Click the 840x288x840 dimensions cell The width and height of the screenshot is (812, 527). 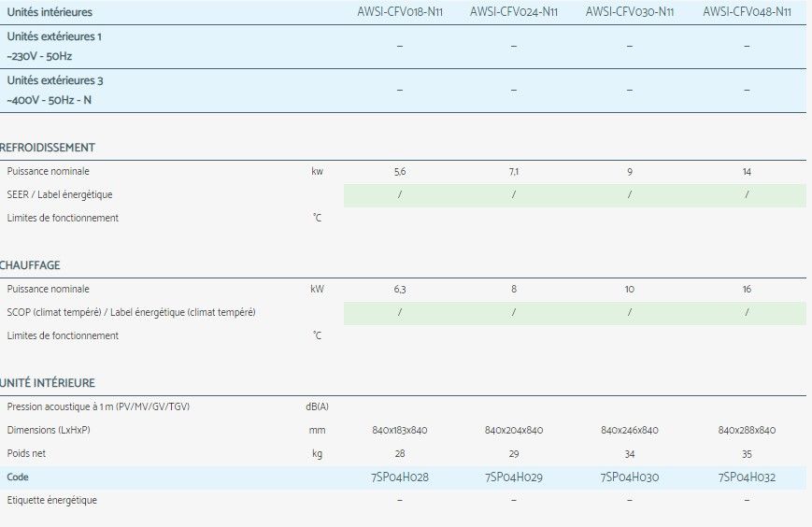click(x=747, y=431)
